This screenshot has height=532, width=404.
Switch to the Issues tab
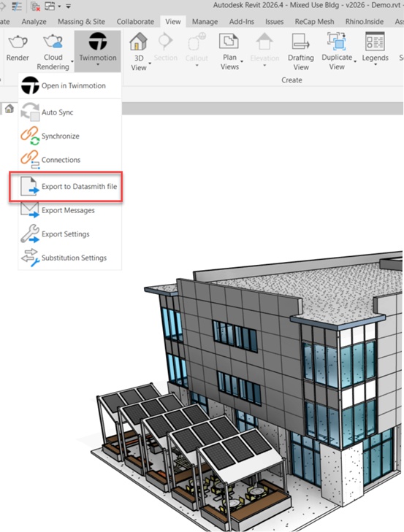(x=274, y=22)
